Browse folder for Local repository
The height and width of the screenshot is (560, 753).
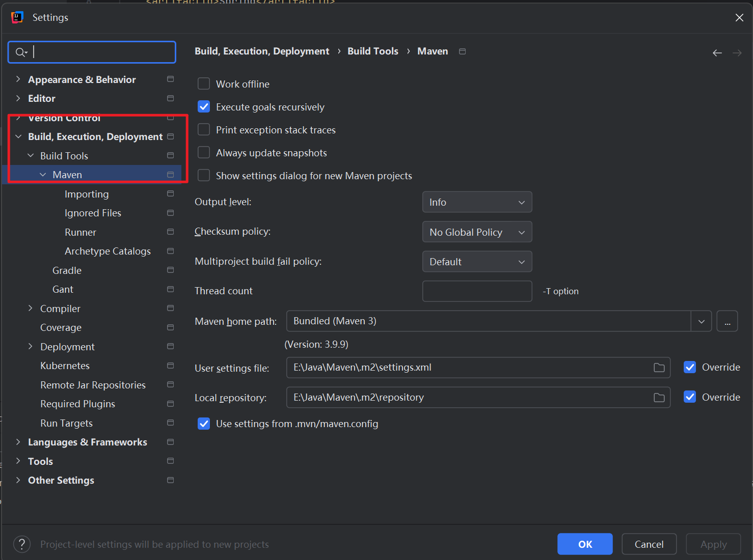click(659, 398)
